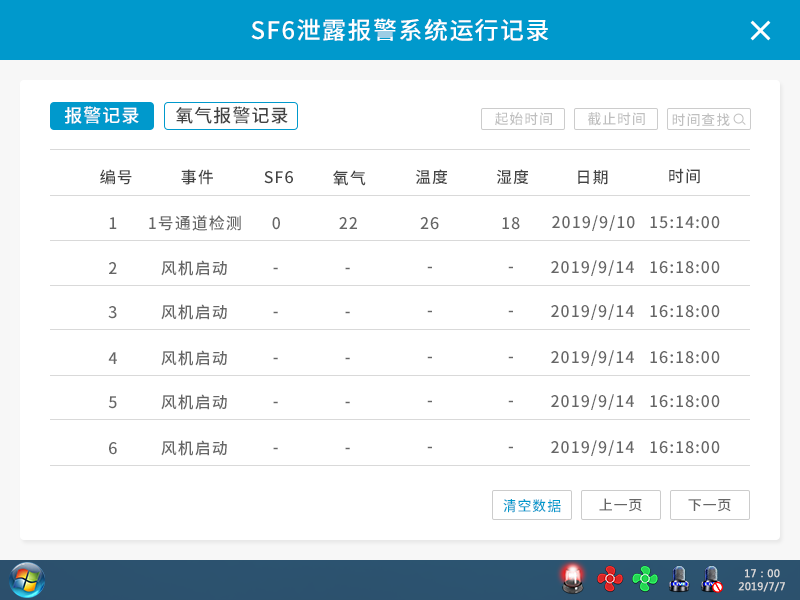
Task: Click the taskbar date 2019/7/7
Action: (x=762, y=586)
